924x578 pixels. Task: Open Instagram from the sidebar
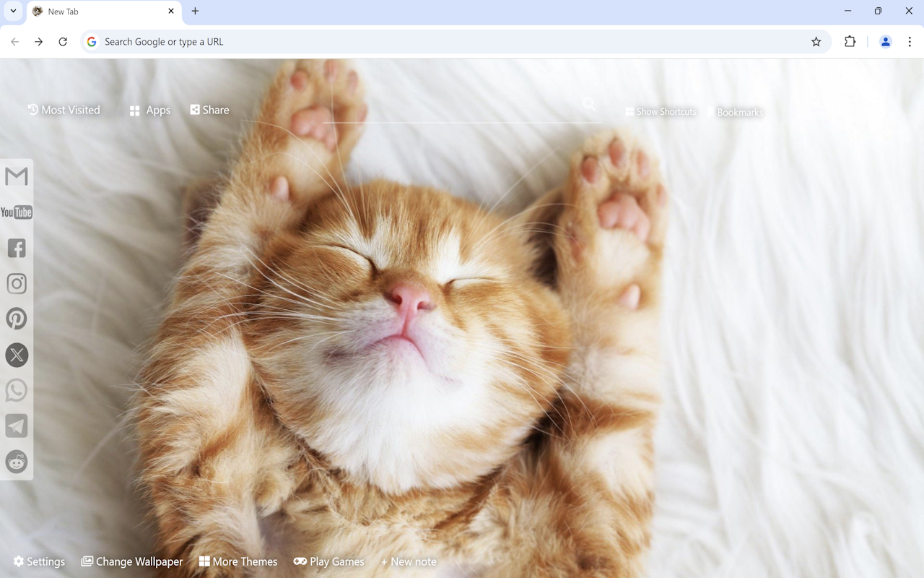16,283
